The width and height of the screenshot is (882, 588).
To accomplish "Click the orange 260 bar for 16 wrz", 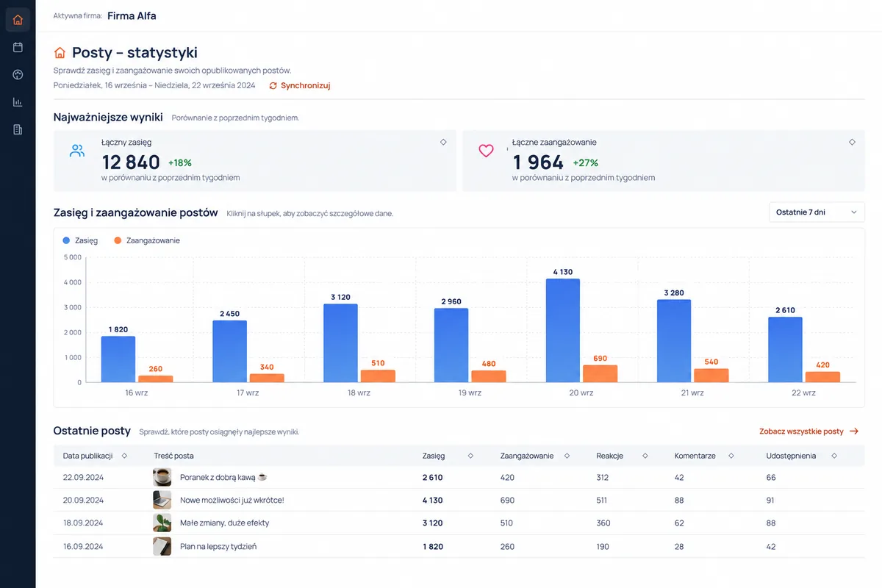I will pyautogui.click(x=156, y=379).
